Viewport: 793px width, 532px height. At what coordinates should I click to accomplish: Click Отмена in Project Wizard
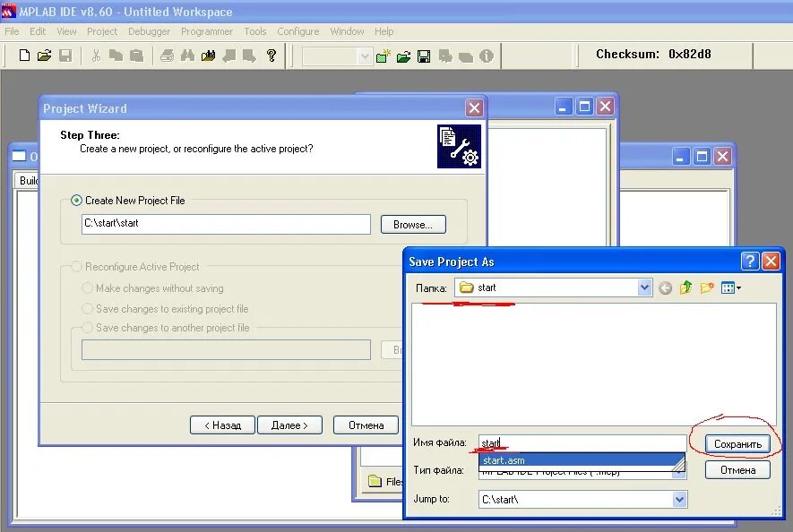point(366,425)
